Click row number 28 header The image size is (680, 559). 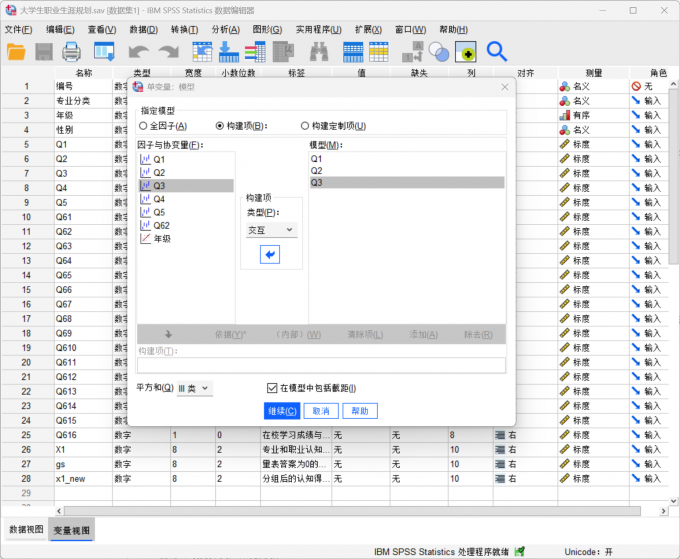click(x=27, y=479)
